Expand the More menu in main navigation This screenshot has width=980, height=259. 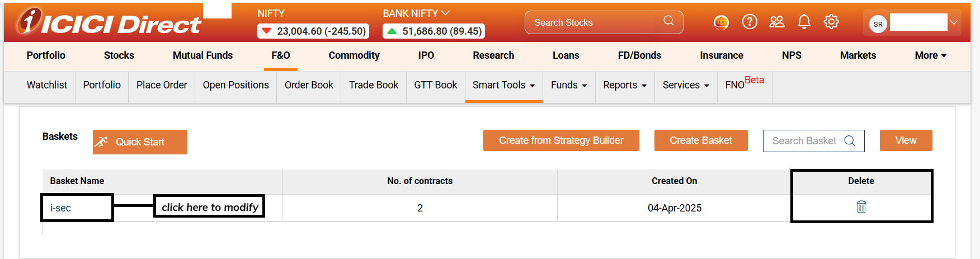point(930,55)
